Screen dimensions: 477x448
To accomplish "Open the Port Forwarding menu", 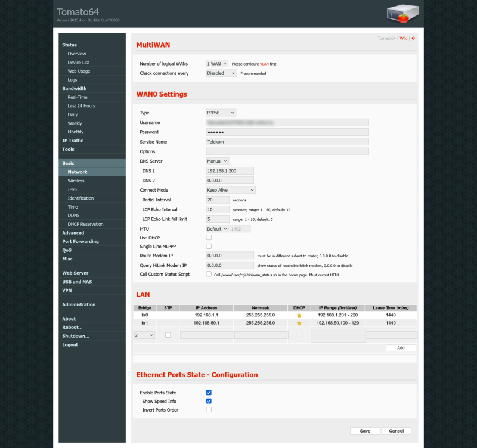I will 80,242.
